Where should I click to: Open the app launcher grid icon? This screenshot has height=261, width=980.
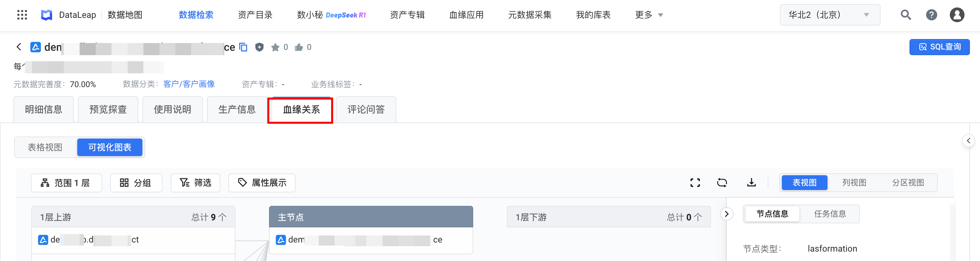pos(22,15)
